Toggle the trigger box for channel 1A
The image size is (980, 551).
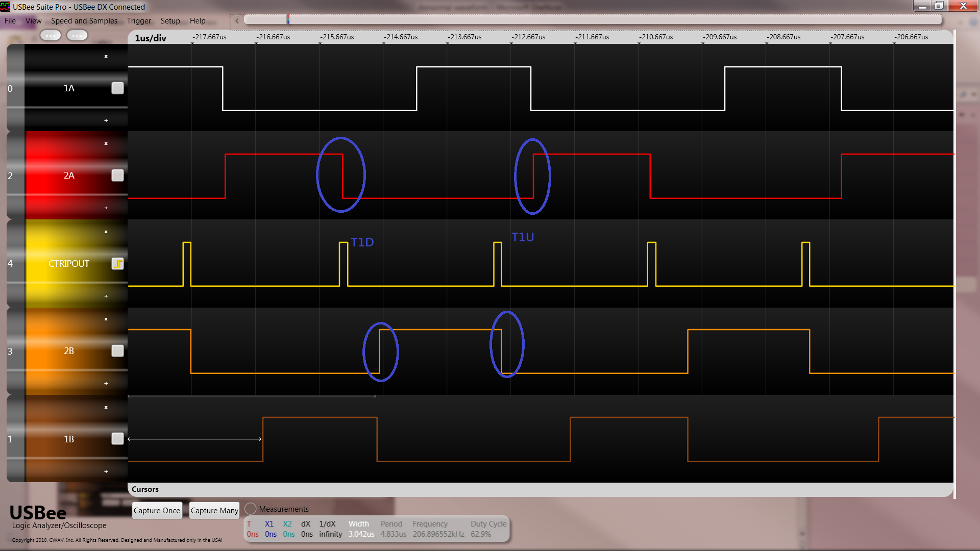pyautogui.click(x=118, y=88)
